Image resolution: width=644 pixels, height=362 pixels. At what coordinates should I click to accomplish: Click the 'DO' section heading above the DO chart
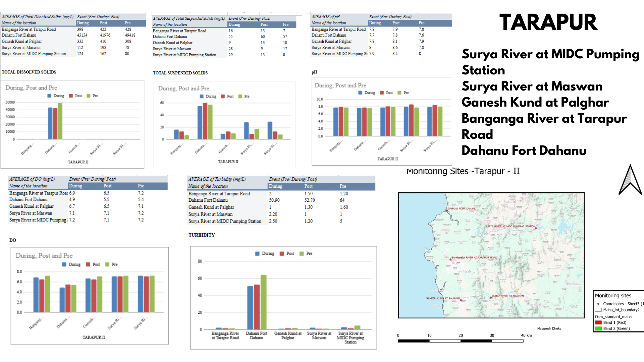(x=13, y=240)
